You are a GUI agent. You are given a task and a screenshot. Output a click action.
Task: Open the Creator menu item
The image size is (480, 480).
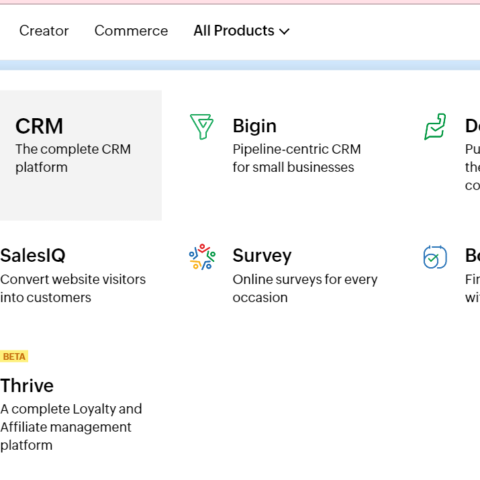pyautogui.click(x=44, y=31)
